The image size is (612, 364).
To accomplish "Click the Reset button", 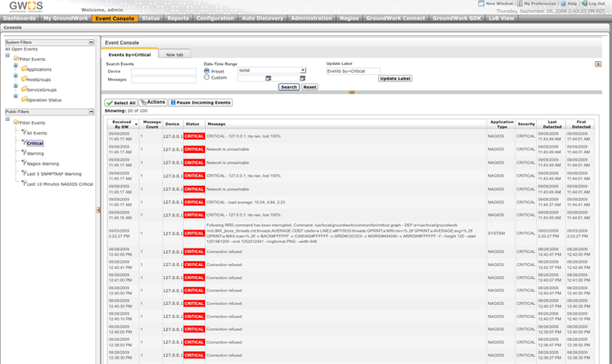I will click(310, 87).
